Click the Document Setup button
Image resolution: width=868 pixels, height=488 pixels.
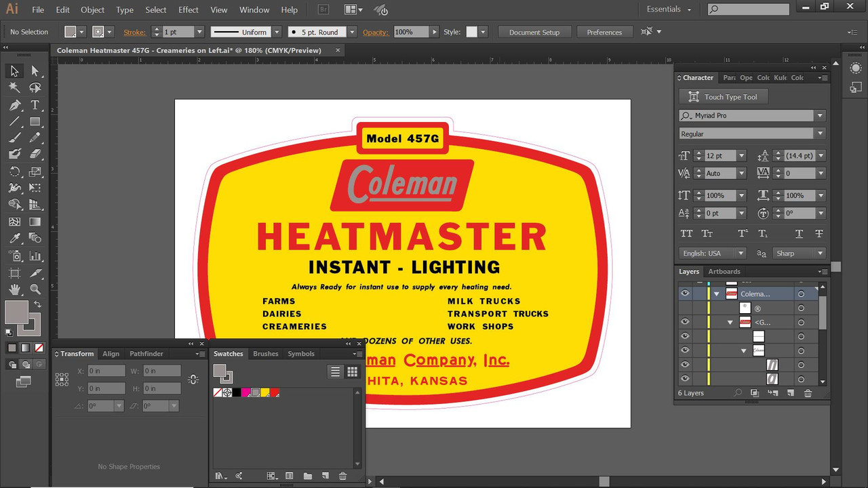[x=534, y=32]
